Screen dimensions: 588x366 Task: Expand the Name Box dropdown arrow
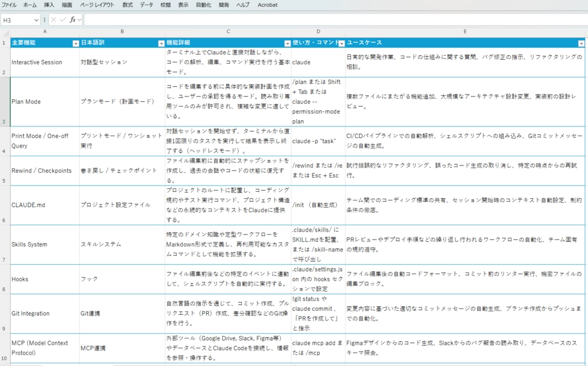point(36,20)
